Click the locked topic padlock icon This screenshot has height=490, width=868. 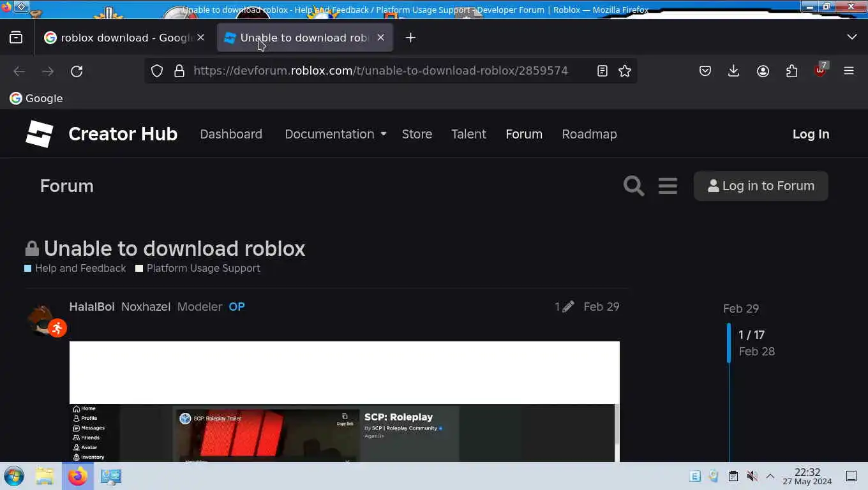(x=32, y=248)
